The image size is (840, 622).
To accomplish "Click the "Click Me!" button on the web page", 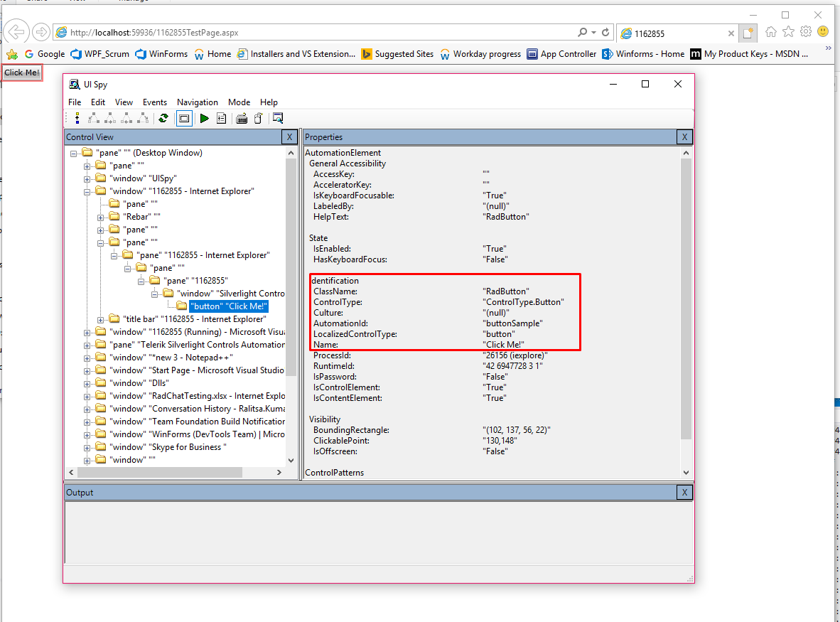I will (x=22, y=73).
